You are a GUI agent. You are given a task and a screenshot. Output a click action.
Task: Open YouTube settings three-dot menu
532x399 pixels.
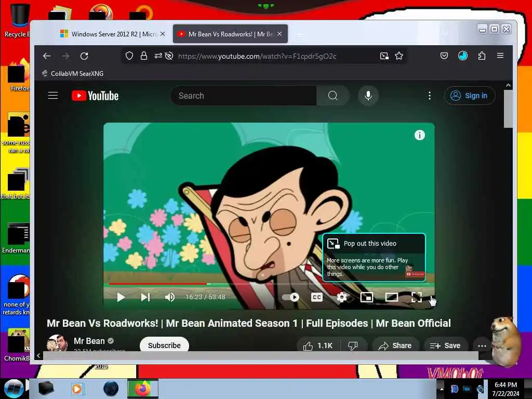tap(430, 96)
